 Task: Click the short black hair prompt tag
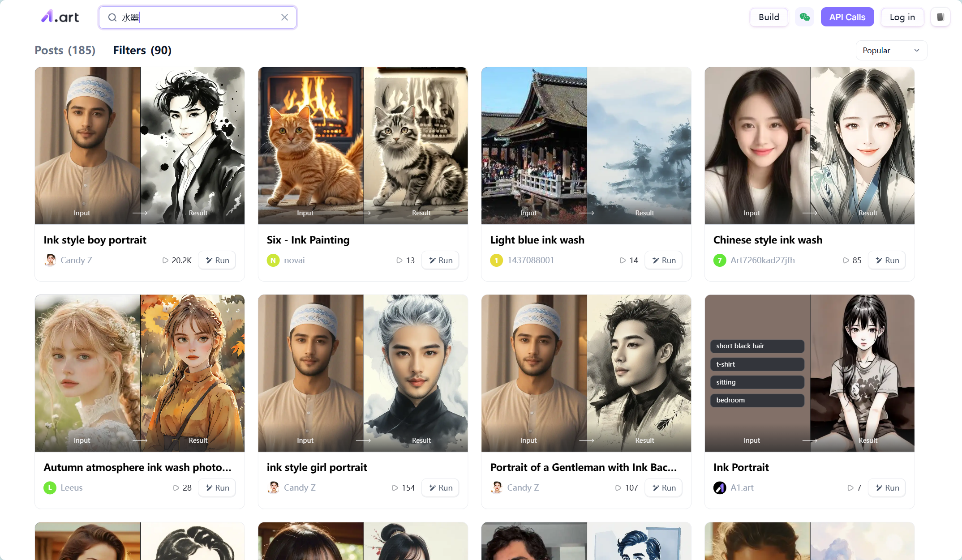(x=757, y=346)
